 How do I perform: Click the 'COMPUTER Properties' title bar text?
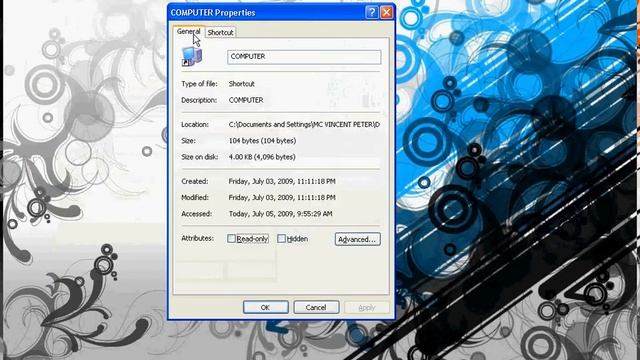pyautogui.click(x=213, y=13)
